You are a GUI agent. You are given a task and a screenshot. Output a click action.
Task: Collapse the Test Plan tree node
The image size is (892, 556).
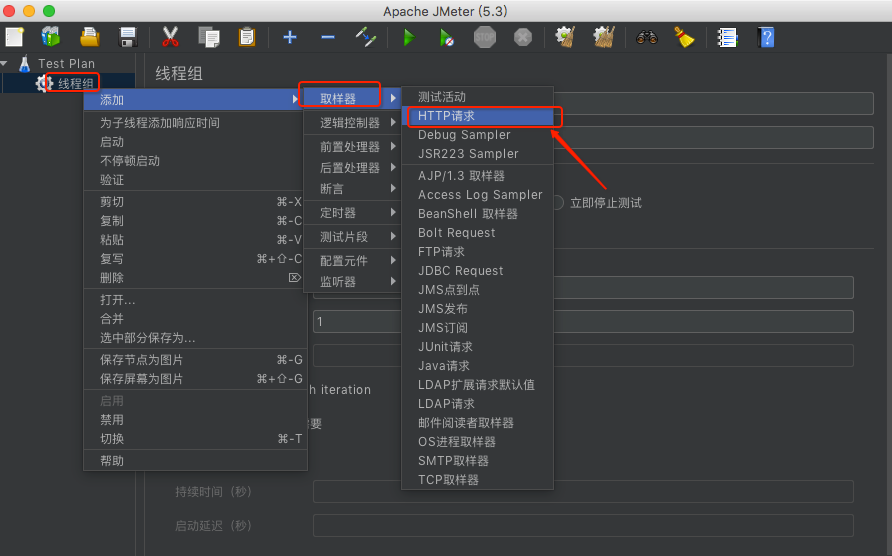pos(6,64)
